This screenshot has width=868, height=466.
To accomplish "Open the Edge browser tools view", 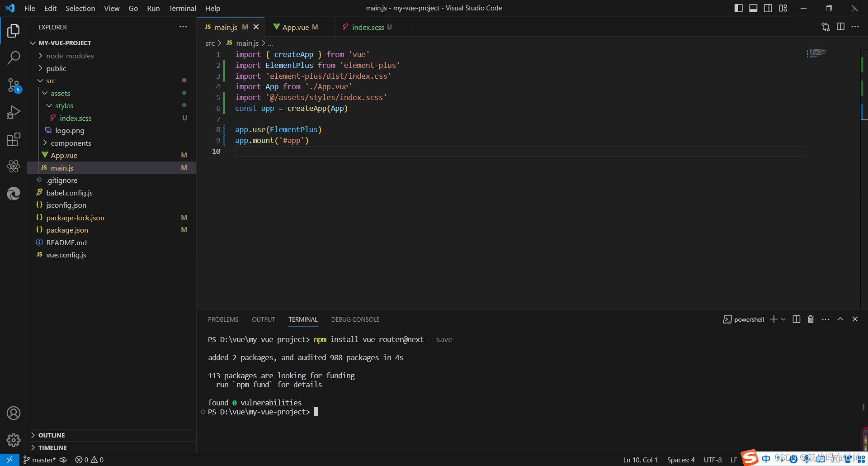I will pos(14,194).
